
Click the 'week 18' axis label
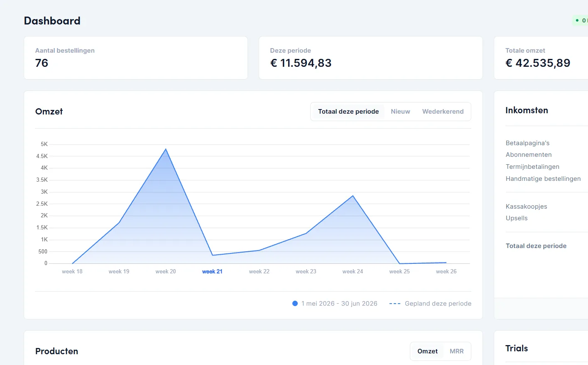click(x=72, y=272)
